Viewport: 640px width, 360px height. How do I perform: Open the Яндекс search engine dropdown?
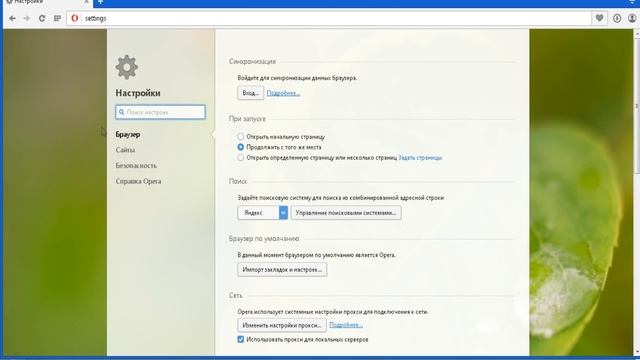[262, 213]
